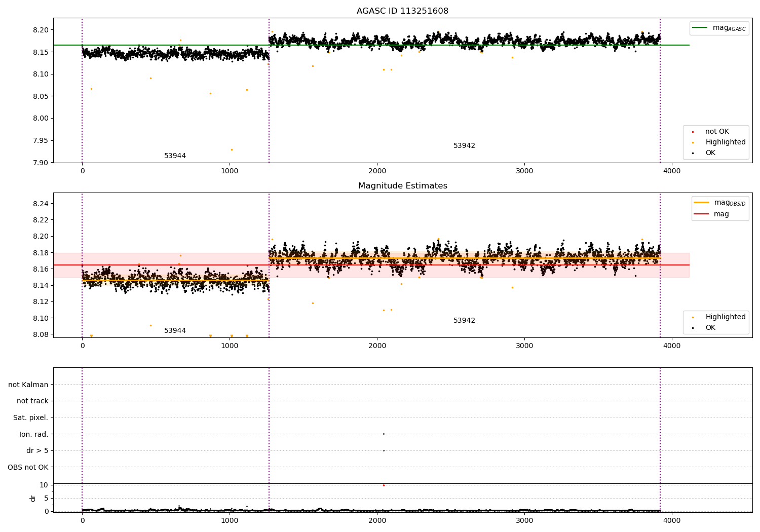Click x-axis tick 4000 under the top panel
This screenshot has height=532, width=760.
point(672,171)
